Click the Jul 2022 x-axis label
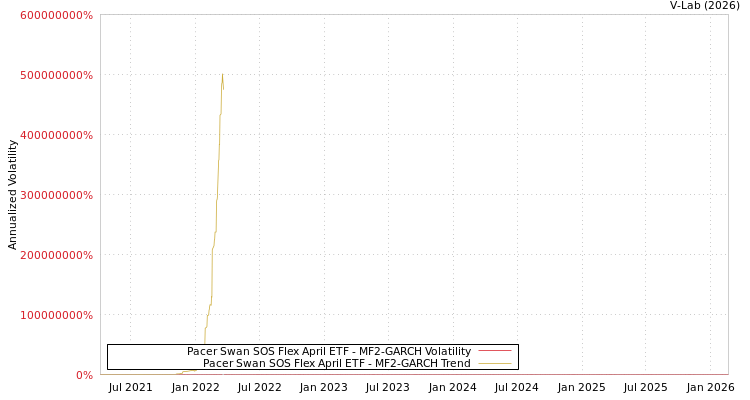This screenshot has width=750, height=400. pos(259,387)
